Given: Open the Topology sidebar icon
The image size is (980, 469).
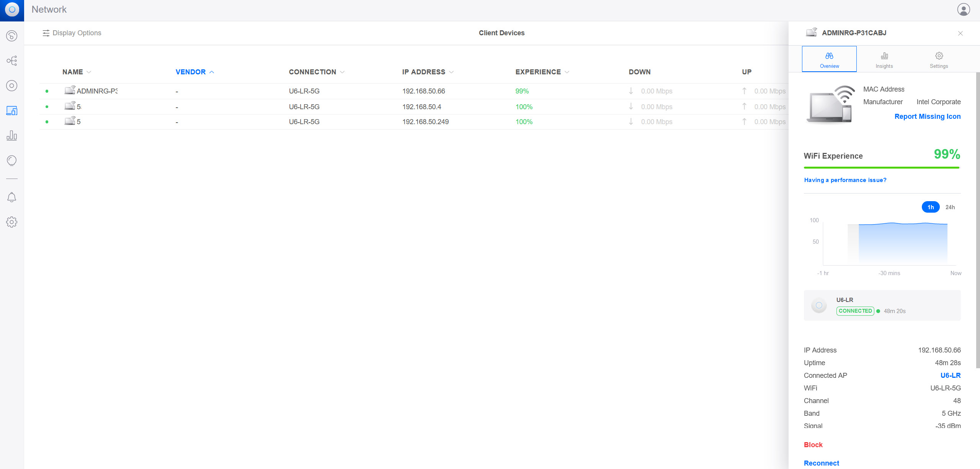Looking at the screenshot, I should [12, 61].
